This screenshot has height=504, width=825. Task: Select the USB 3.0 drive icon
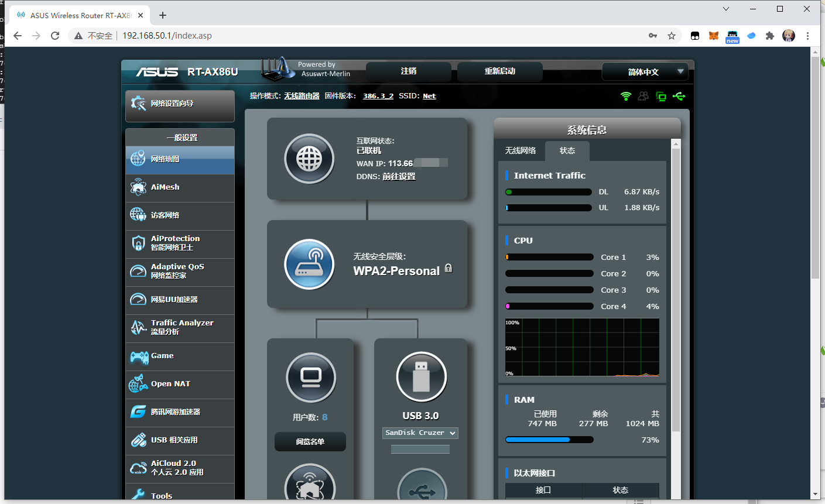pyautogui.click(x=421, y=377)
